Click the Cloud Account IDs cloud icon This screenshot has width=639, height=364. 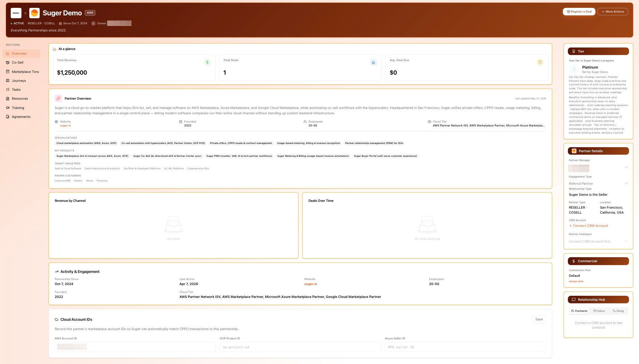click(x=56, y=320)
